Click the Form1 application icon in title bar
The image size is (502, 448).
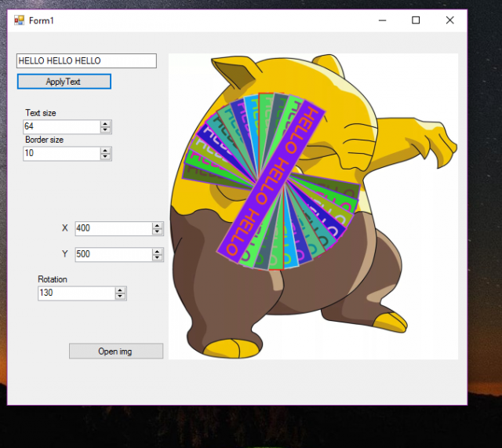19,20
